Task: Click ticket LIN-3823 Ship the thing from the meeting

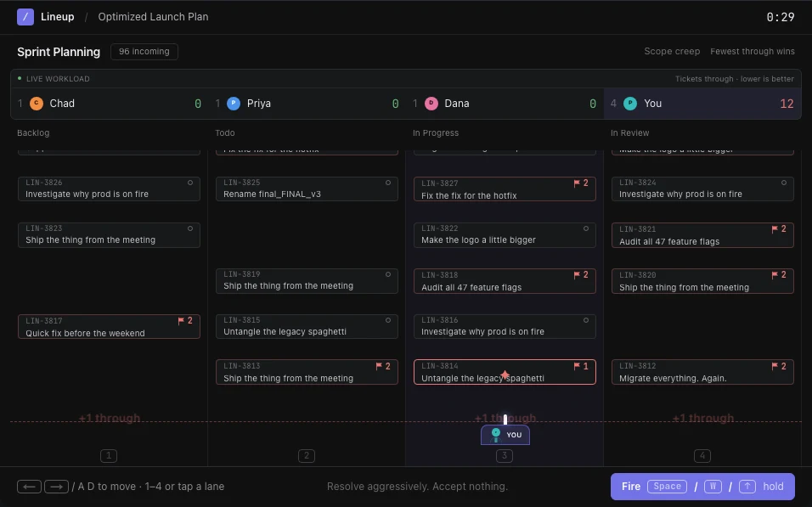Action: (x=109, y=235)
